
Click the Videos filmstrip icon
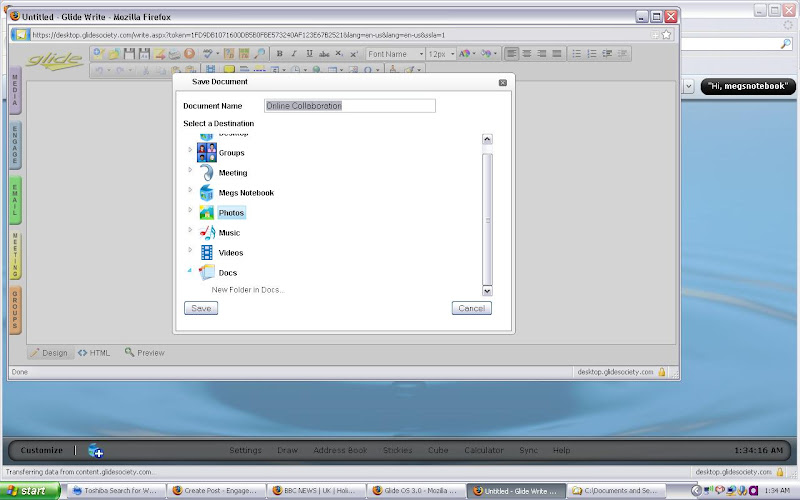(207, 253)
